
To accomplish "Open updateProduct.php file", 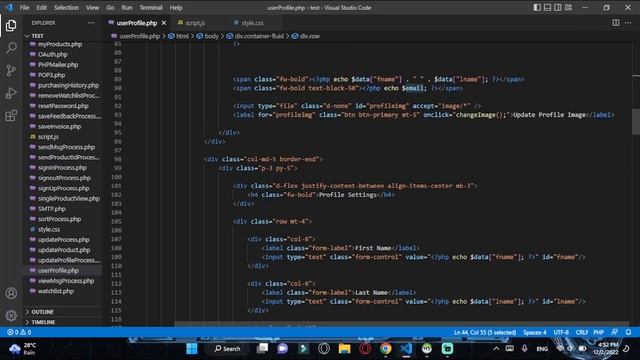I will click(64, 250).
